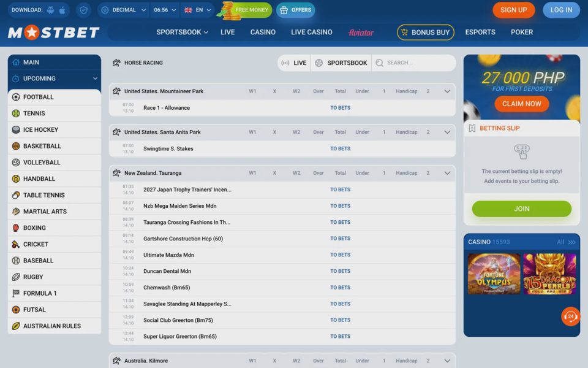Open the Poker section
This screenshot has width=588, height=368.
[x=522, y=33]
